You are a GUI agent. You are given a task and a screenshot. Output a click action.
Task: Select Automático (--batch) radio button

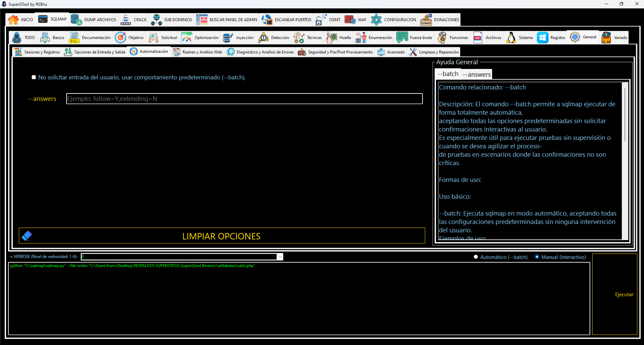(x=476, y=257)
